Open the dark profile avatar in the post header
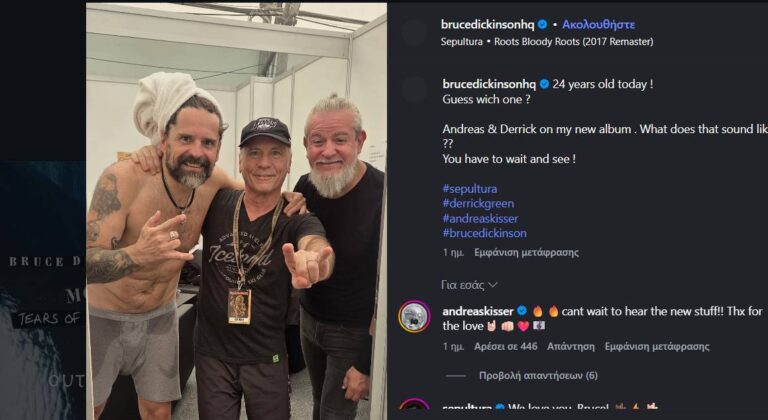768x420 pixels. coord(414,32)
